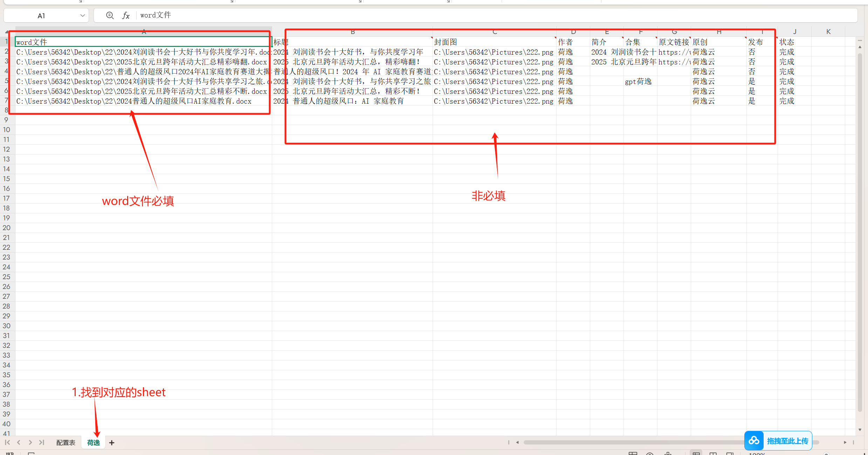Click the horizontal scrollbar right arrow
The width and height of the screenshot is (868, 455).
click(845, 442)
